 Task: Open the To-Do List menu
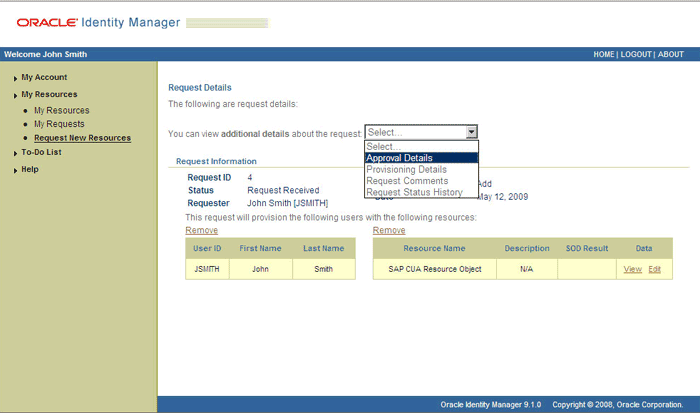tap(42, 152)
